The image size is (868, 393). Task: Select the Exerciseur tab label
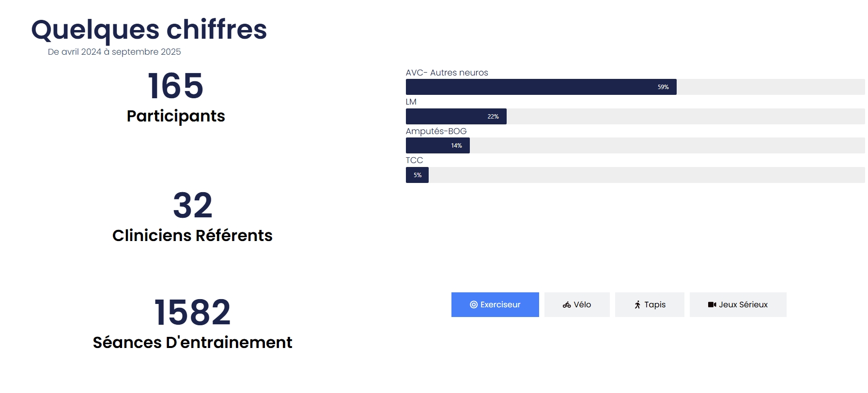500,305
